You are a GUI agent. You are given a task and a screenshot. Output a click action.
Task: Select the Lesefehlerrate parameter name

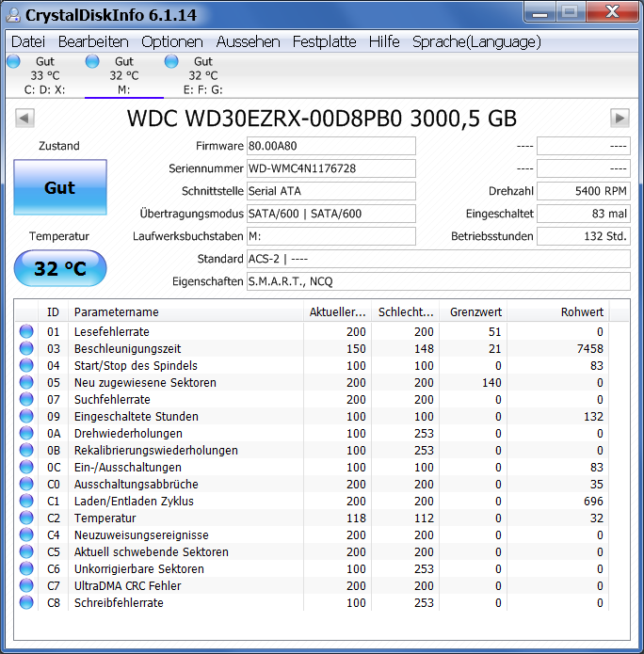point(112,331)
